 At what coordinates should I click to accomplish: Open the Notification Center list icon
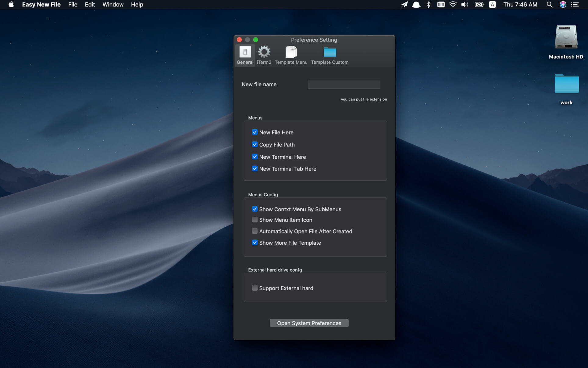click(575, 5)
